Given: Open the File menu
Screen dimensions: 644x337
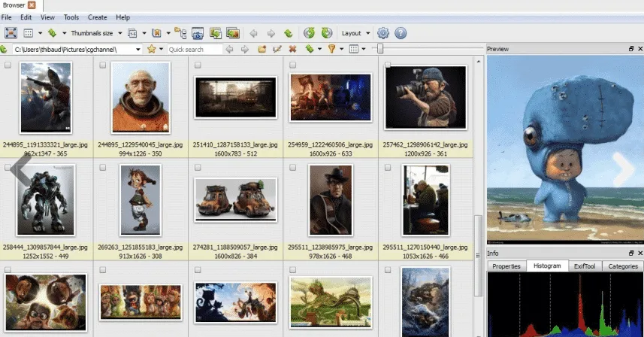Looking at the screenshot, I should pyautogui.click(x=6, y=17).
